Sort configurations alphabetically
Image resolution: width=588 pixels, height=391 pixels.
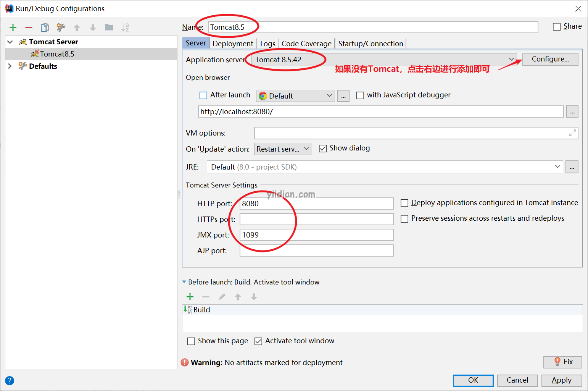(125, 27)
